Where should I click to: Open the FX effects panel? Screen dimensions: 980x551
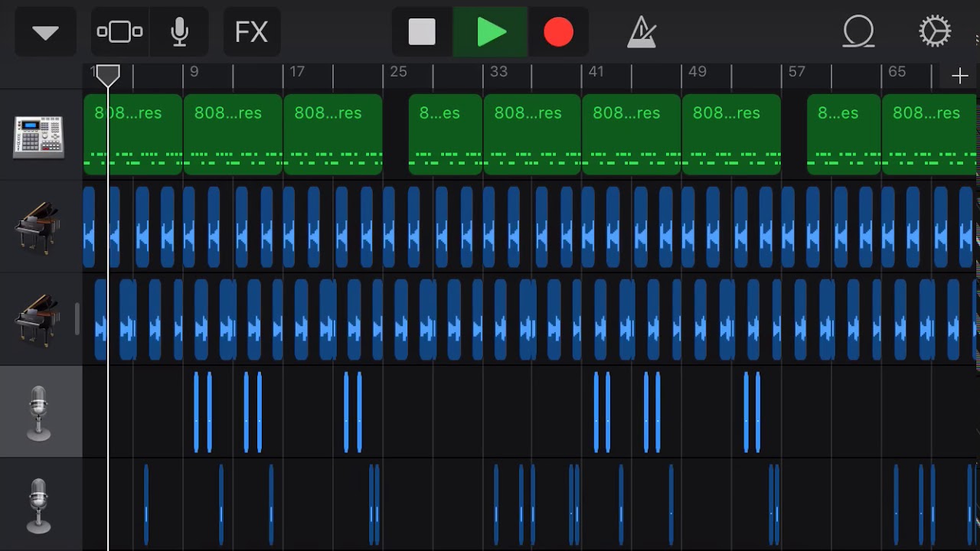pos(251,32)
